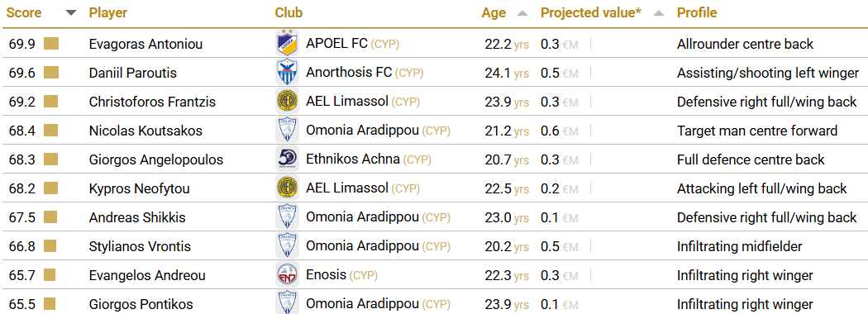Click the score color square next to 69.9
This screenshot has height=314, width=868.
click(51, 44)
